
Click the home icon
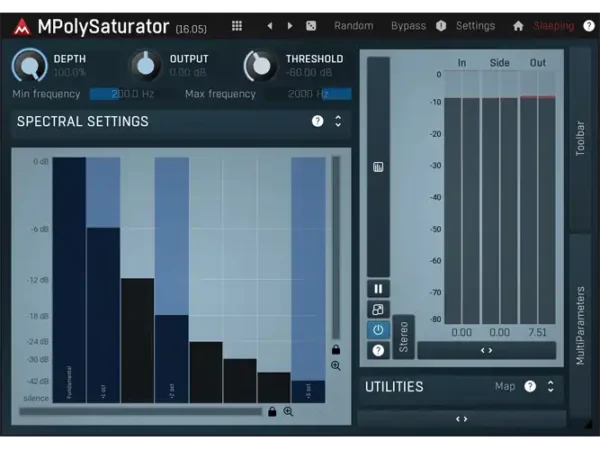click(518, 26)
